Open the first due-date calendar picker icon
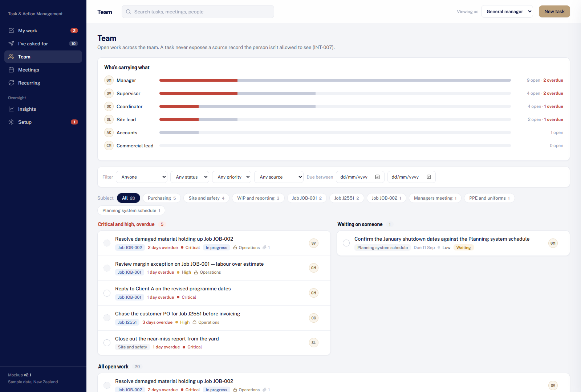Viewport: 581px width, 392px height. point(377,177)
